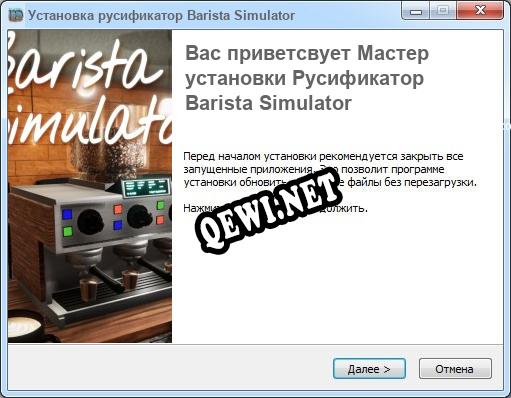Click the Barista Simulator coffee machine banner image
The height and width of the screenshot is (398, 511).
pos(90,186)
